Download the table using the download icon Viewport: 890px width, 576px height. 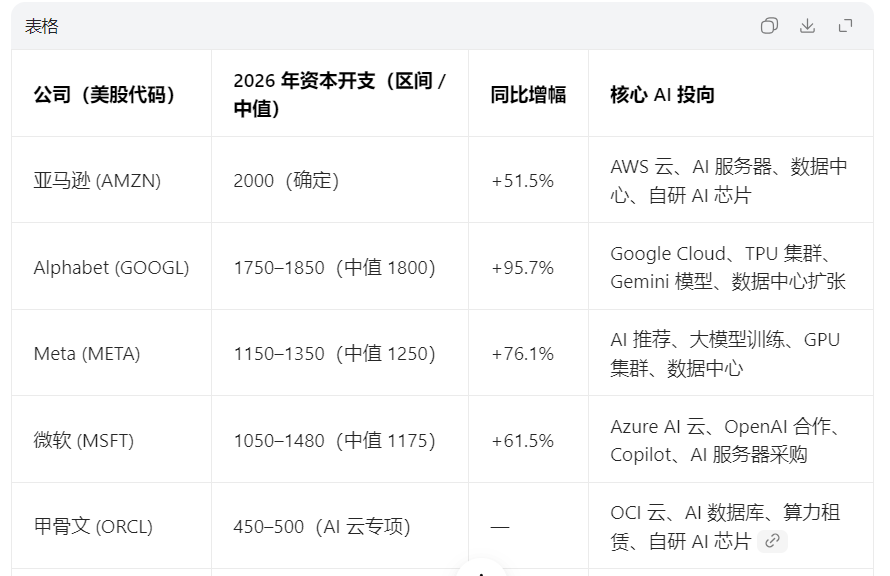click(x=807, y=26)
